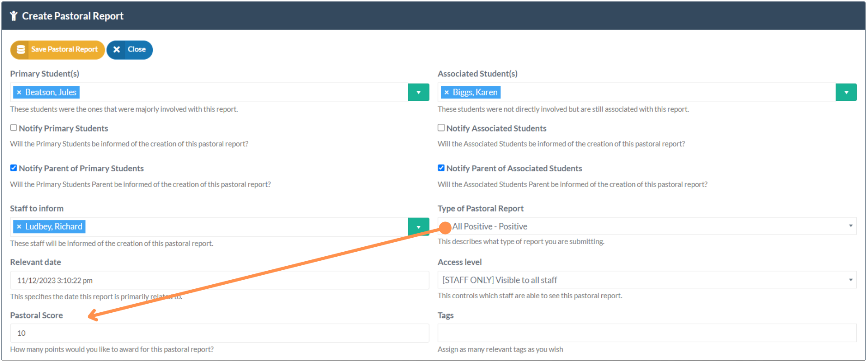The image size is (868, 362).
Task: Remove Ludbey, Richard from staff to inform
Action: click(19, 227)
